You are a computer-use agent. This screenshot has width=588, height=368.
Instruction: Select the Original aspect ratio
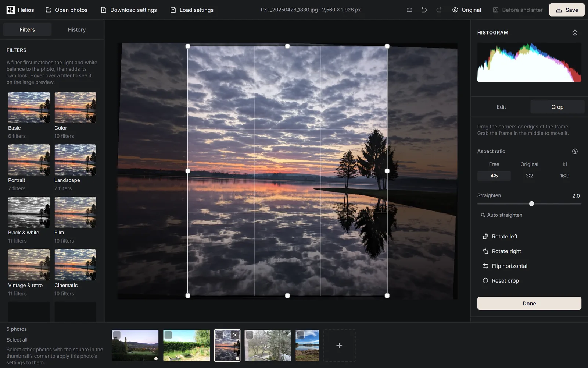point(529,164)
